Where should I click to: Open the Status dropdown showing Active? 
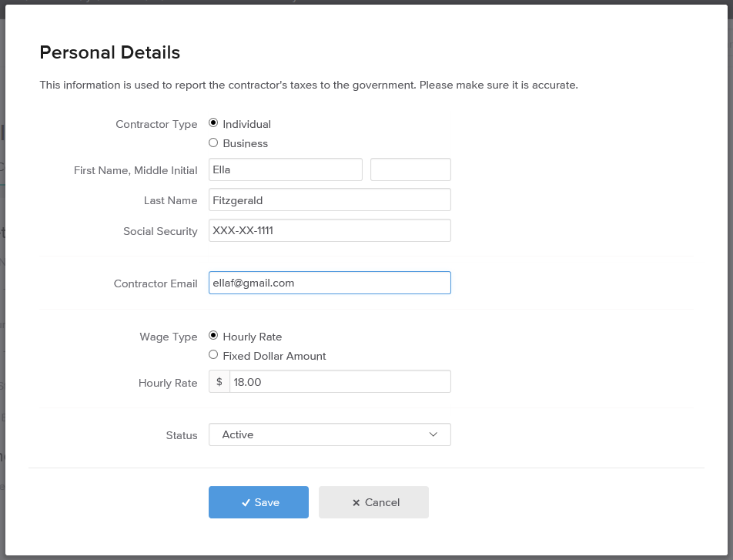pos(329,434)
